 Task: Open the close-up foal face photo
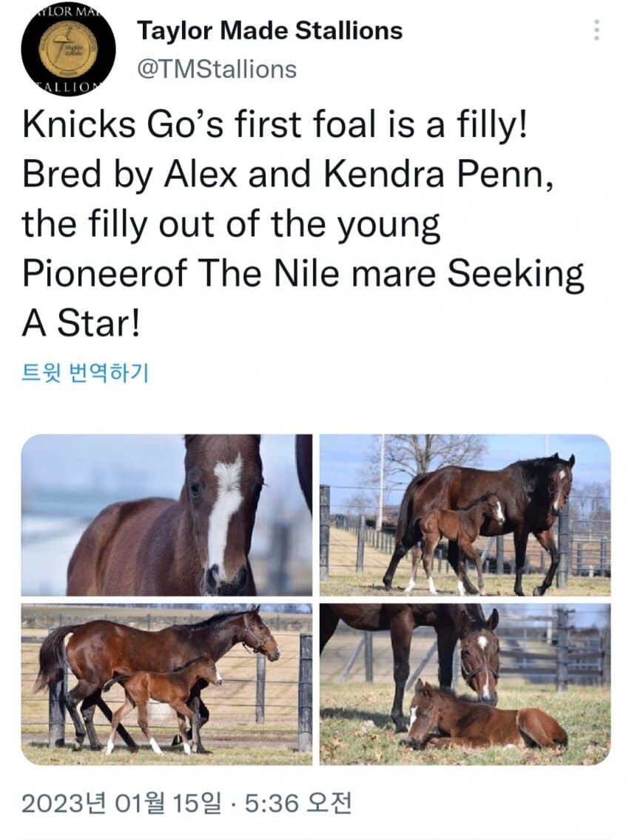tap(166, 514)
